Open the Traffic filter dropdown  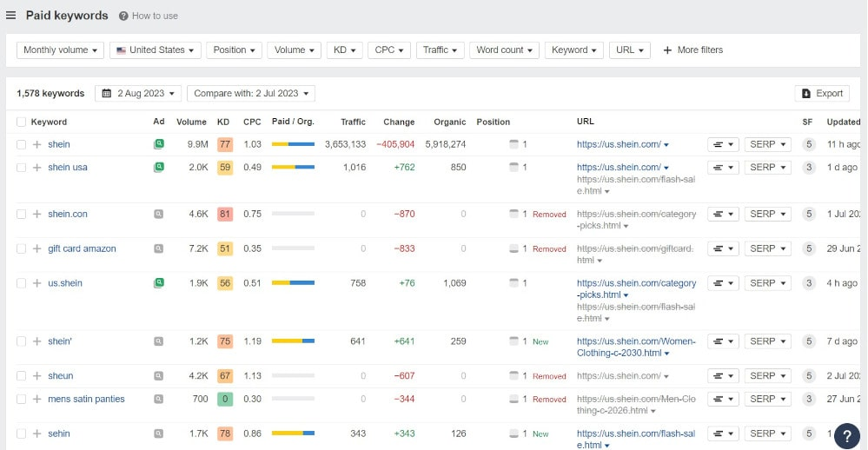tap(441, 50)
